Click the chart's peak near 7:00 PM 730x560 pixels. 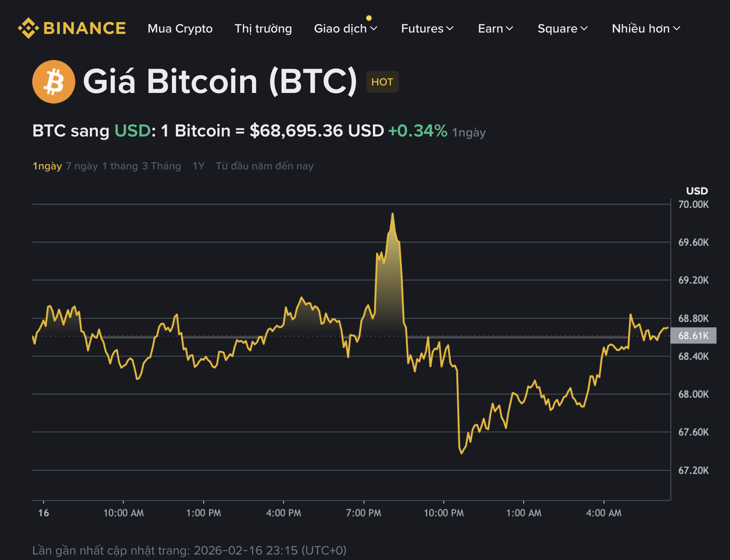pyautogui.click(x=392, y=214)
